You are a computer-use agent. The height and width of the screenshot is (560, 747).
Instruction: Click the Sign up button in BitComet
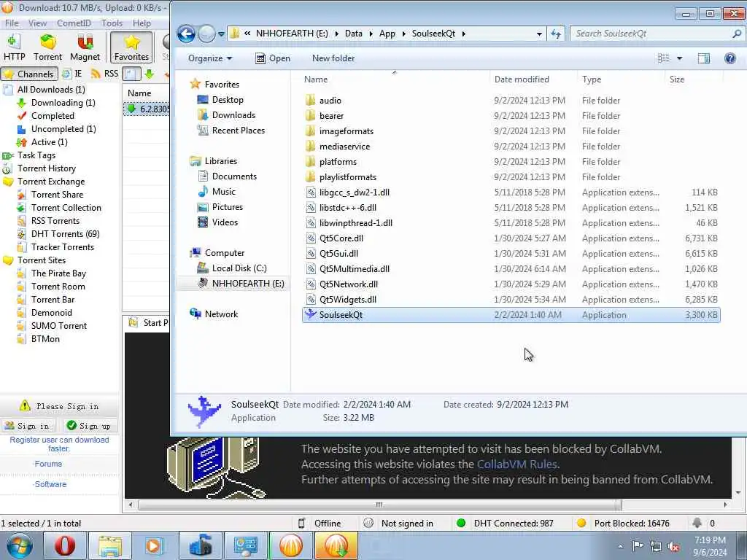pyautogui.click(x=90, y=426)
